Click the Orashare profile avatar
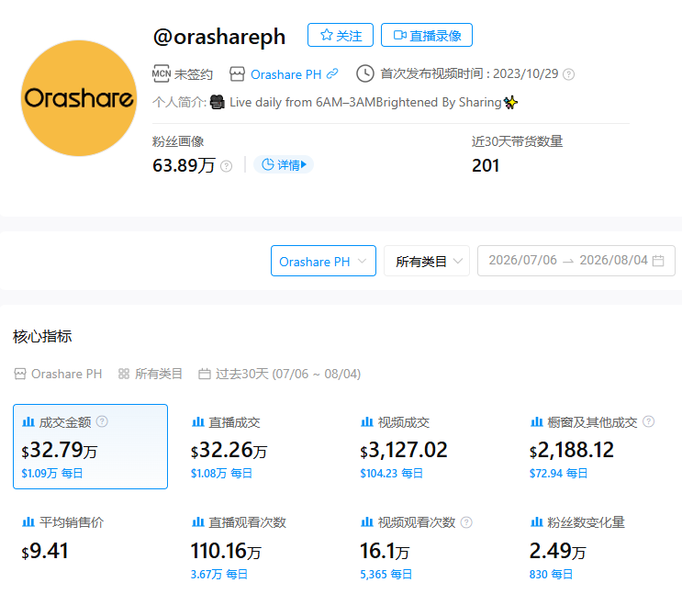This screenshot has height=616, width=682. (x=79, y=98)
